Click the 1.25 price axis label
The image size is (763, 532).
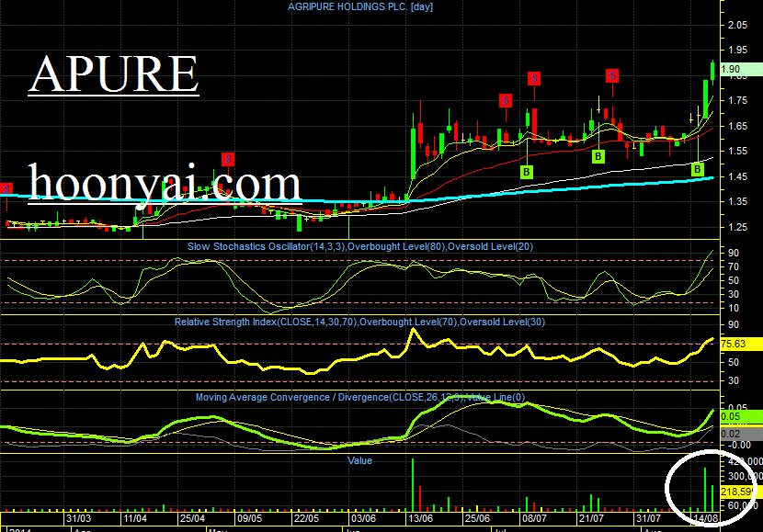point(737,227)
